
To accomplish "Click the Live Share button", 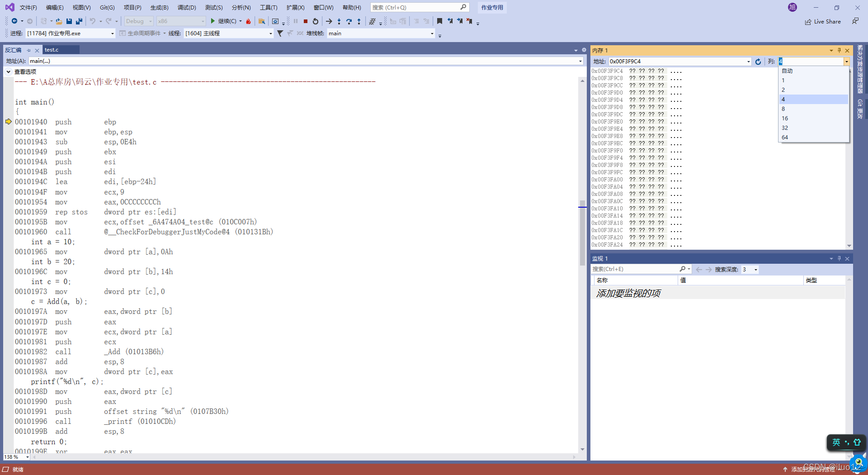I will click(x=823, y=21).
